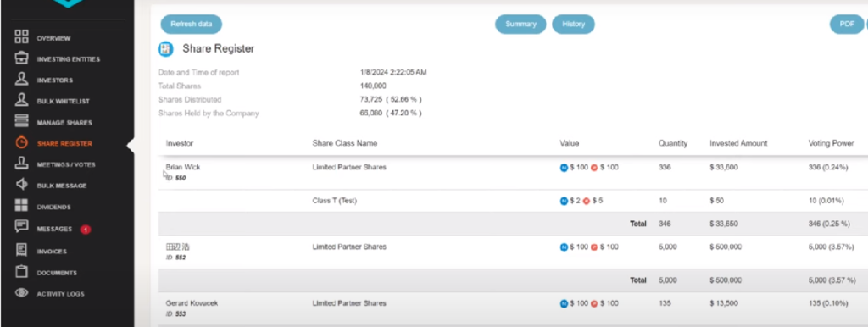Open the Overview grid icon
The image size is (868, 327).
[x=21, y=37]
